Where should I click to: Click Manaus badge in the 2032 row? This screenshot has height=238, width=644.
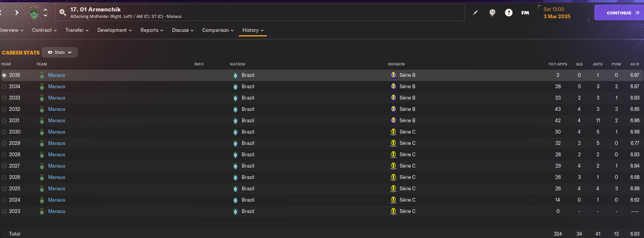(42, 109)
